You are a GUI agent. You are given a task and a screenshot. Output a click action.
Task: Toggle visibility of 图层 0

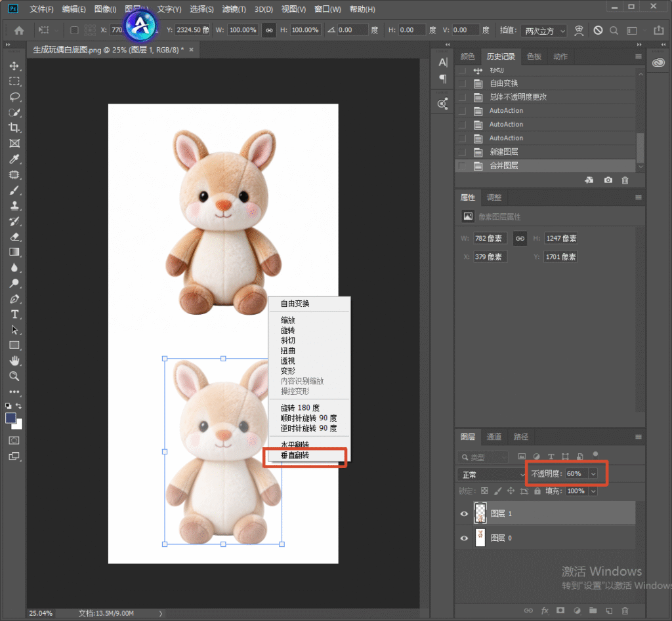pyautogui.click(x=464, y=538)
